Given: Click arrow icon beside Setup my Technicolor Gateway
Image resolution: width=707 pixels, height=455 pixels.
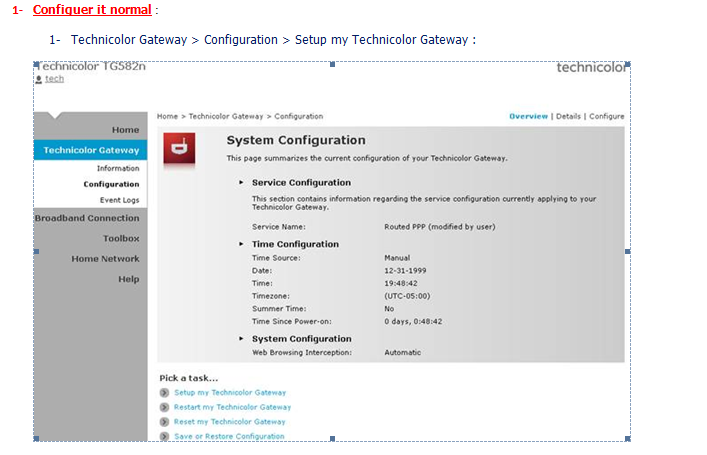Looking at the screenshot, I should (x=164, y=393).
